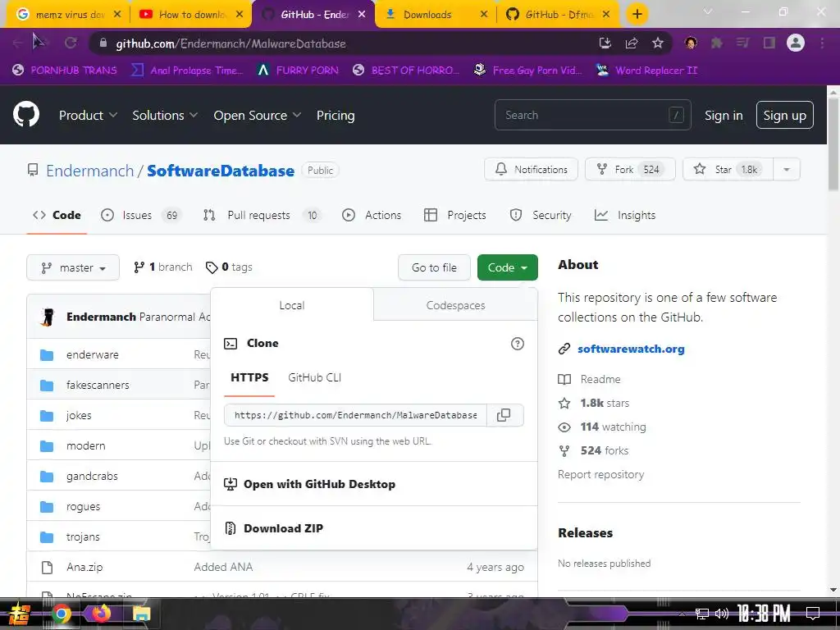Reload the page with the refresh icon
The image size is (840, 630).
pos(71,43)
